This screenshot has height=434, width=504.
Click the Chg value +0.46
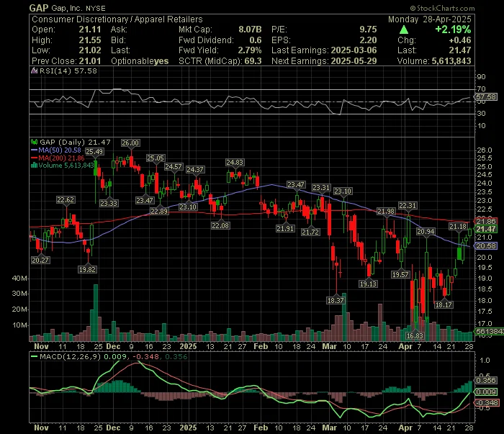(460, 40)
